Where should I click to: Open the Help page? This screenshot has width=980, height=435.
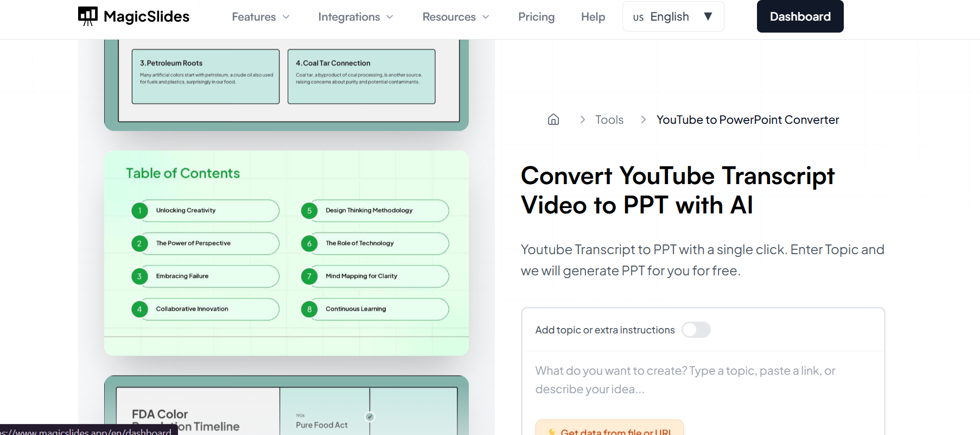click(593, 17)
